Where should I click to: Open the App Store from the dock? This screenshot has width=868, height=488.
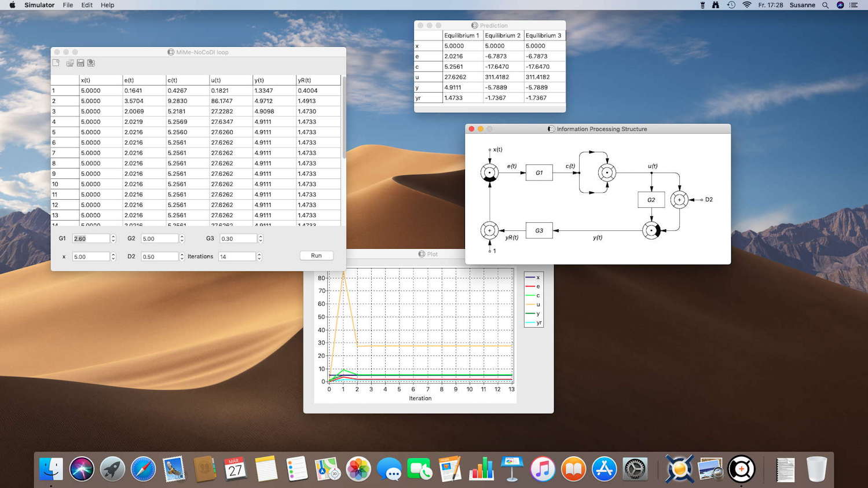[604, 469]
